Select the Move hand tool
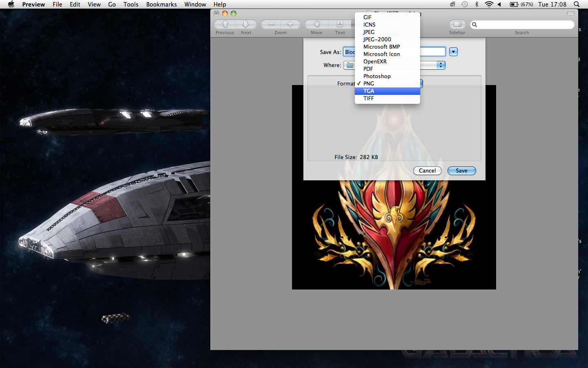This screenshot has width=588, height=368. (316, 24)
